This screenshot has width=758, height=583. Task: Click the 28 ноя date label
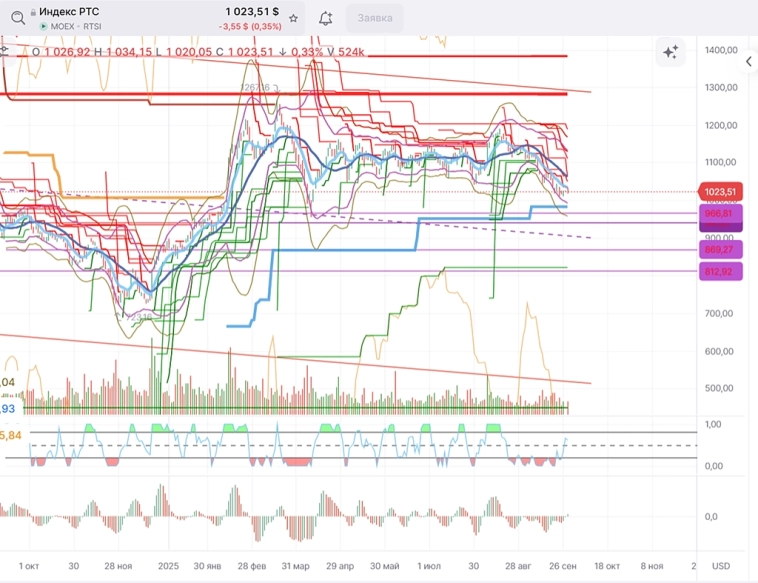[x=118, y=566]
